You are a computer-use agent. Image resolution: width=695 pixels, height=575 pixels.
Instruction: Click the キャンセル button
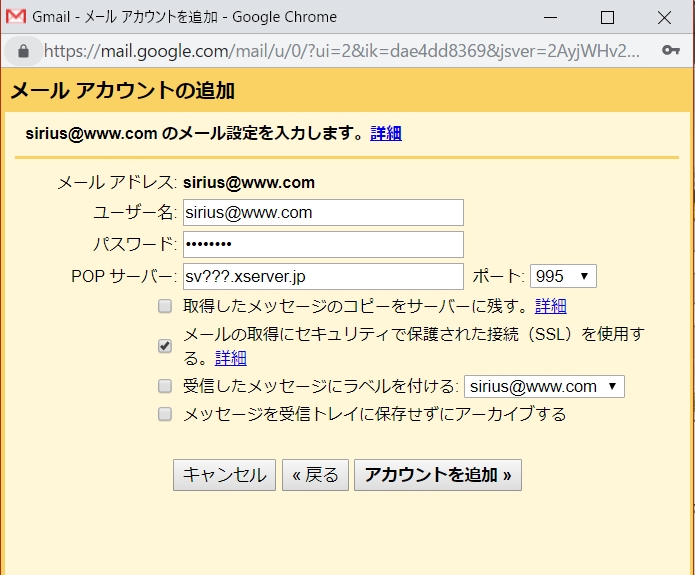[224, 475]
